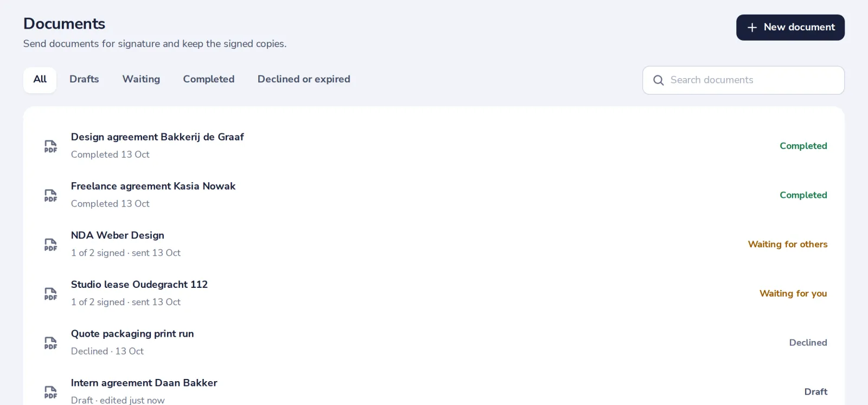Viewport: 868px width, 405px height.
Task: Click the Declined status label on the right
Action: coord(808,343)
